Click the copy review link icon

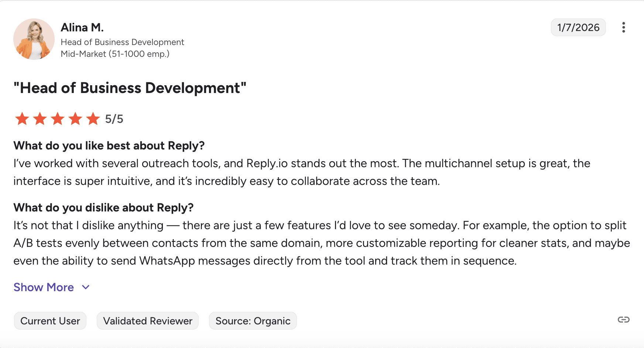[x=623, y=320]
